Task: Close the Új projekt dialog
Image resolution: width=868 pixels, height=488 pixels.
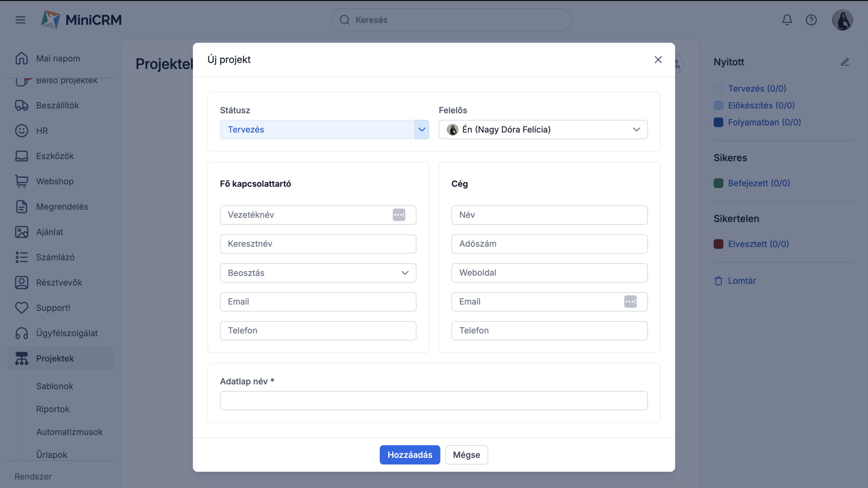Action: [x=658, y=60]
